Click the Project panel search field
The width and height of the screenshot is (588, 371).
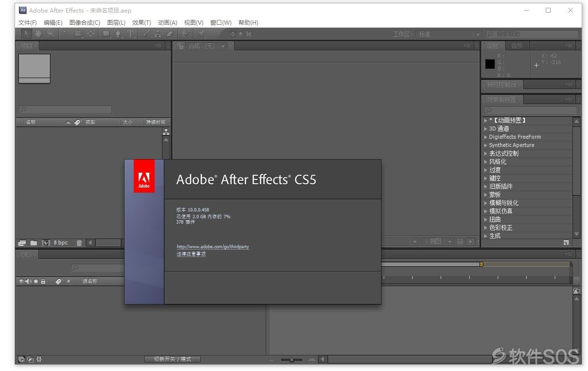point(65,110)
